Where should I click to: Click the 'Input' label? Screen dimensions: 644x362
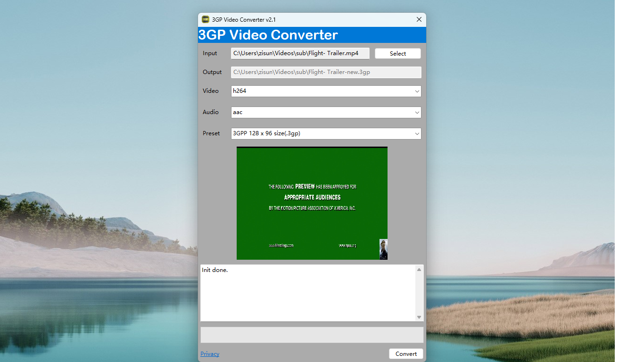210,53
